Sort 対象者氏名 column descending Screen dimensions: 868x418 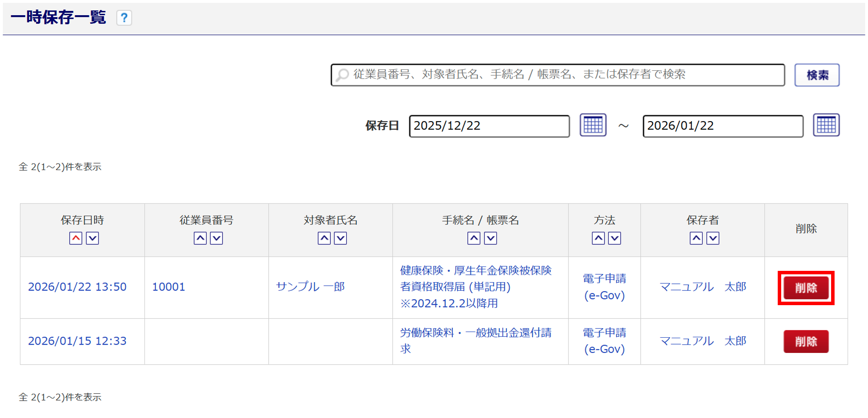(x=341, y=238)
